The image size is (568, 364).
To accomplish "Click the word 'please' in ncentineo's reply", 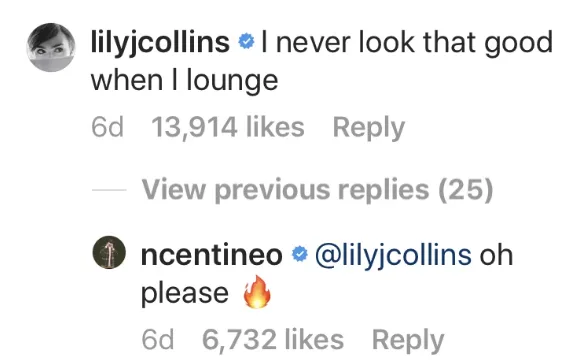I will (x=185, y=294).
